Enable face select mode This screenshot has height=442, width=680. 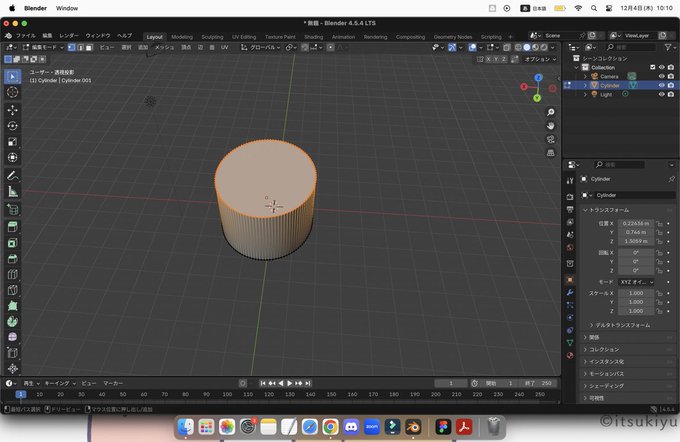(x=89, y=47)
